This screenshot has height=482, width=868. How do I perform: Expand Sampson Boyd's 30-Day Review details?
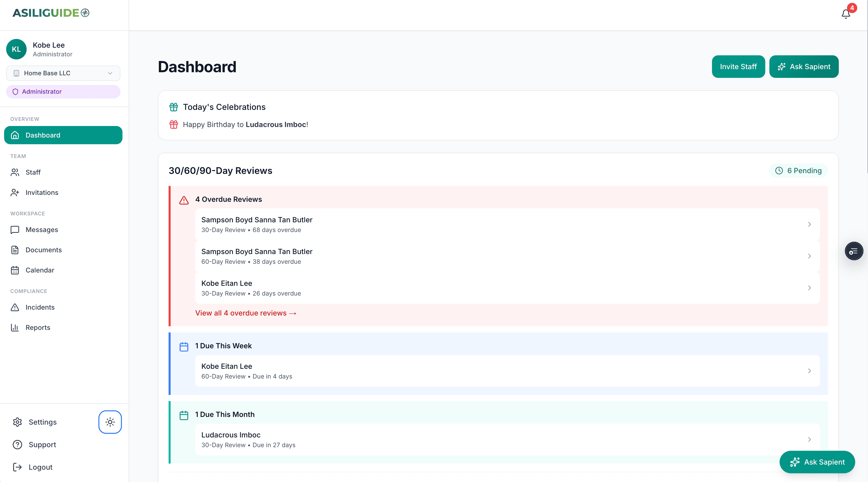810,224
